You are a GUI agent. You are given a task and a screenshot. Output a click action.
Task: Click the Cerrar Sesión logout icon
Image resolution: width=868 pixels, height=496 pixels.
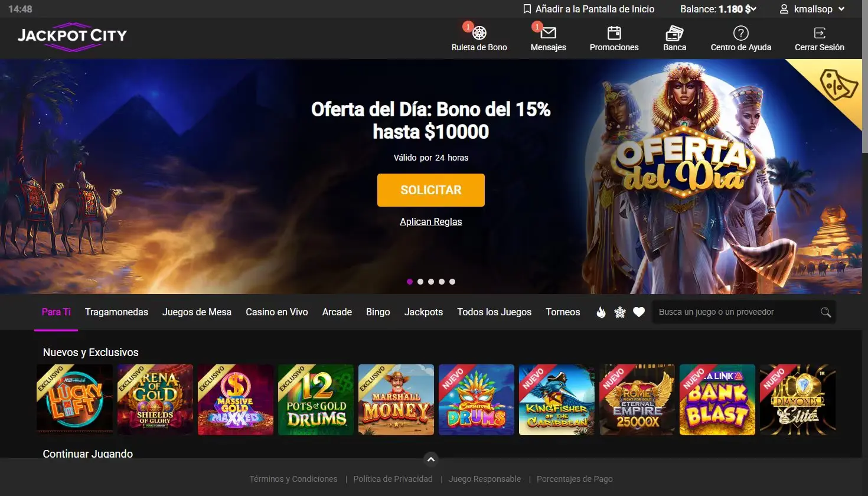(820, 33)
